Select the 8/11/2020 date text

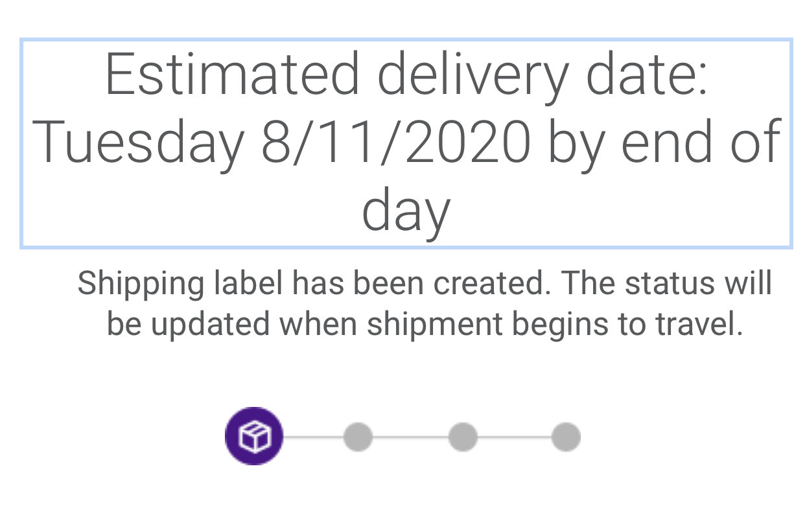(x=396, y=142)
